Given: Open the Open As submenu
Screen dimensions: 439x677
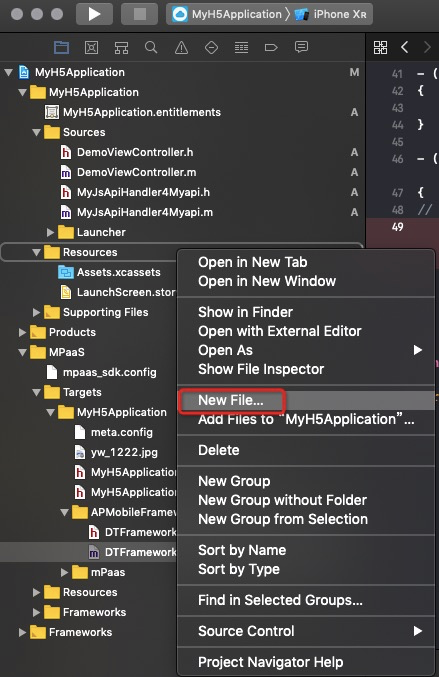Looking at the screenshot, I should [x=306, y=350].
